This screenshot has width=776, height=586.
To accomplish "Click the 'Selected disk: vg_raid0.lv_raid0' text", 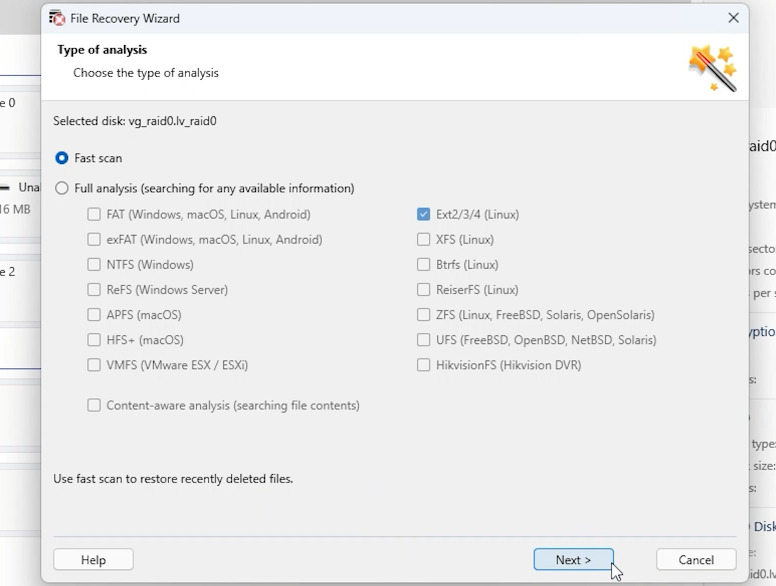I will 135,121.
